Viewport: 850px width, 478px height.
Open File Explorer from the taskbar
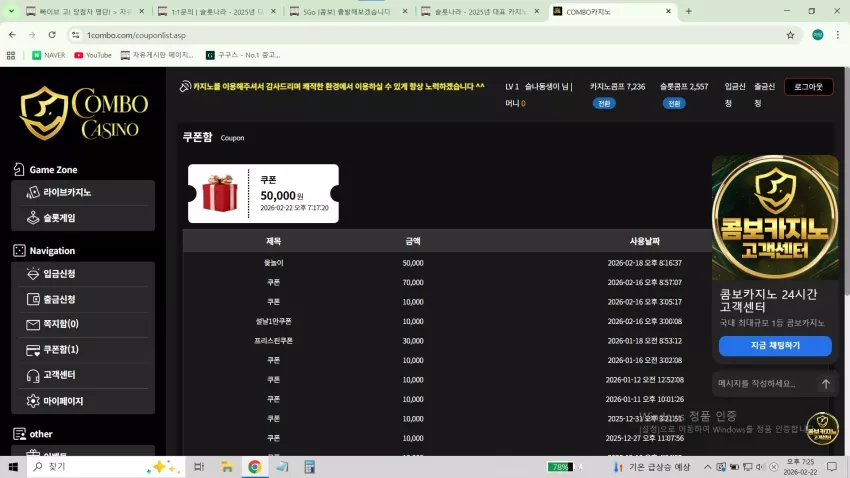[x=227, y=467]
